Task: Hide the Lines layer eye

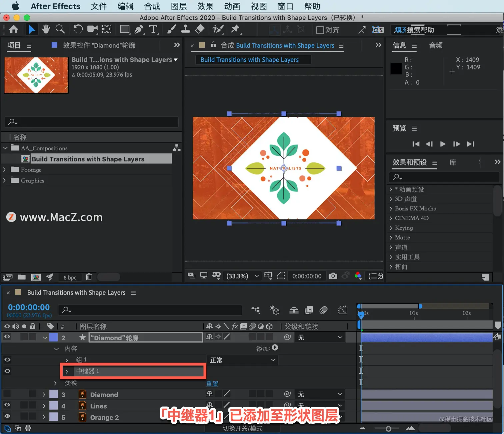Action: point(7,405)
